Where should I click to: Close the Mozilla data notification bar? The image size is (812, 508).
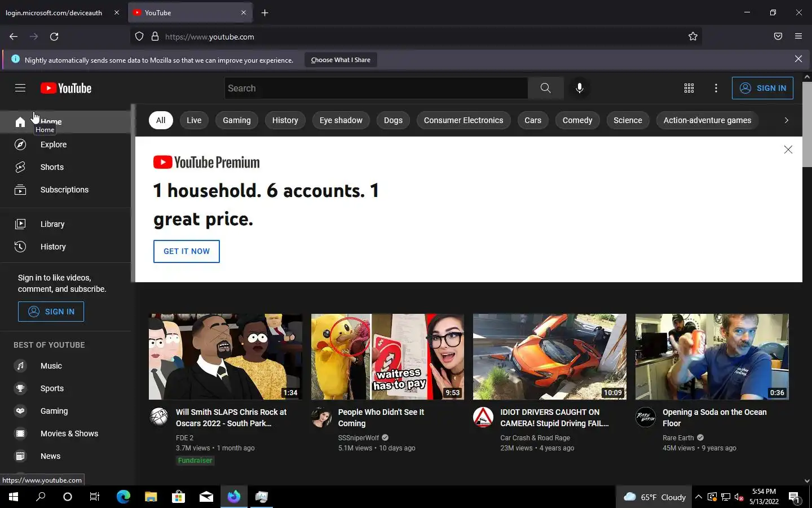pos(798,59)
